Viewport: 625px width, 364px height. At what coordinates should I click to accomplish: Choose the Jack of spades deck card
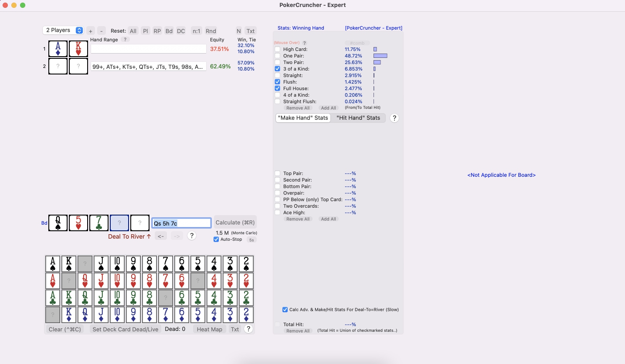pyautogui.click(x=101, y=264)
